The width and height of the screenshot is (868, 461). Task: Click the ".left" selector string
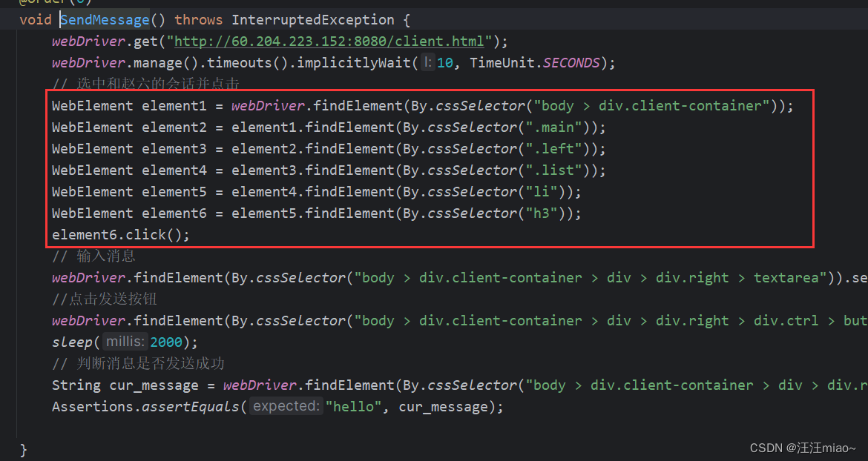click(x=553, y=149)
